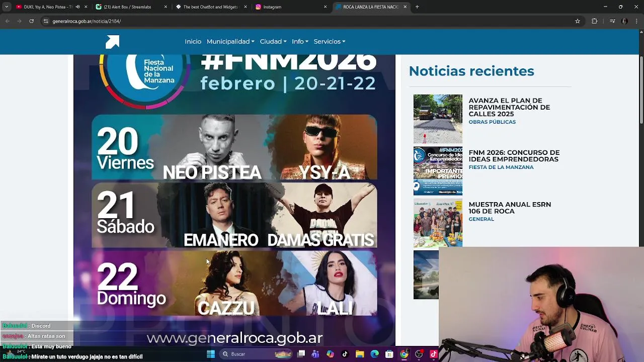This screenshot has width=644, height=362.
Task: Click CAZZU artist name on poster
Action: coord(226,308)
